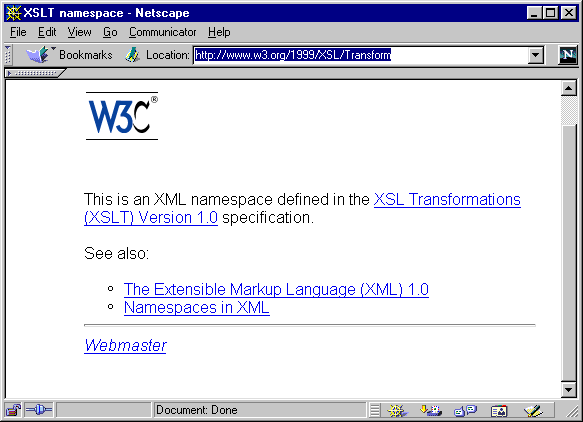This screenshot has height=422, width=583.
Task: Open the View menu
Action: tap(79, 32)
